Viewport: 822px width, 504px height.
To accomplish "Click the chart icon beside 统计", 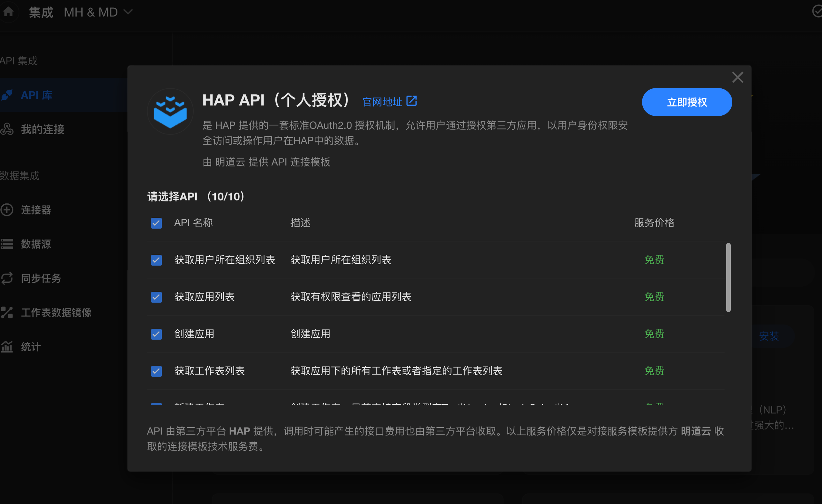I will coord(7,347).
